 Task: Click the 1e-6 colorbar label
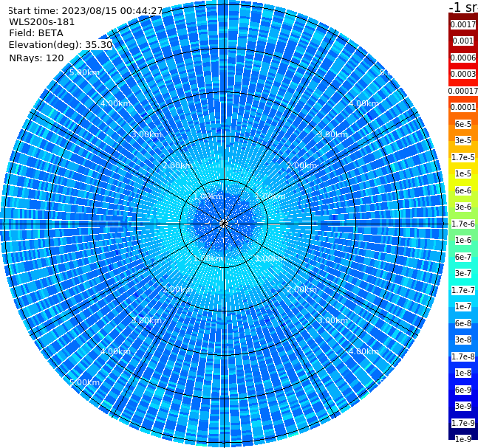coord(463,240)
